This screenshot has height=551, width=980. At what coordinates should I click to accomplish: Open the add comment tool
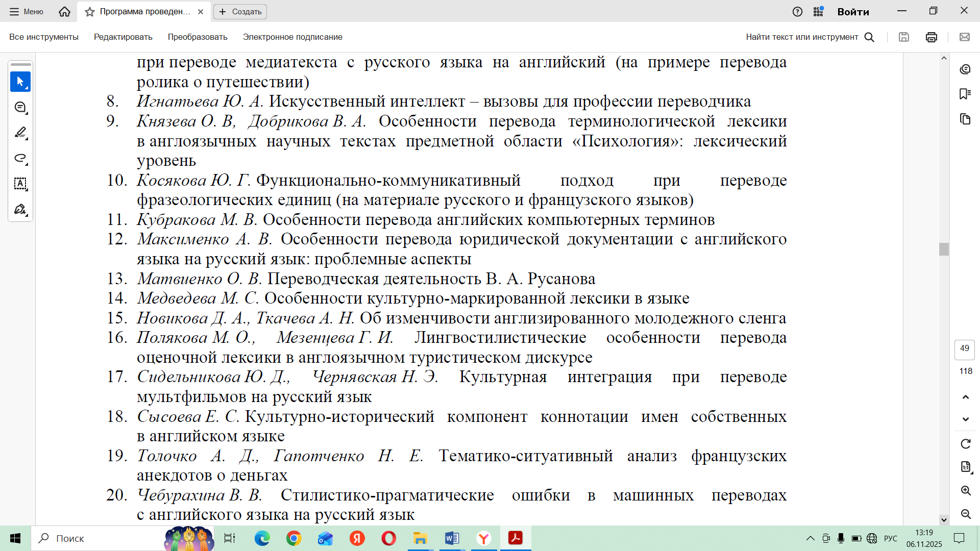(20, 107)
